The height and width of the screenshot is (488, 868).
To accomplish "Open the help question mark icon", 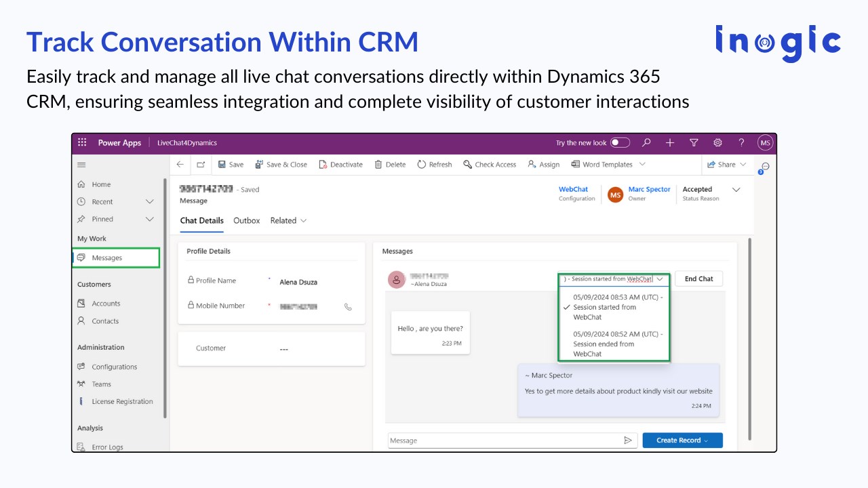I will click(741, 142).
